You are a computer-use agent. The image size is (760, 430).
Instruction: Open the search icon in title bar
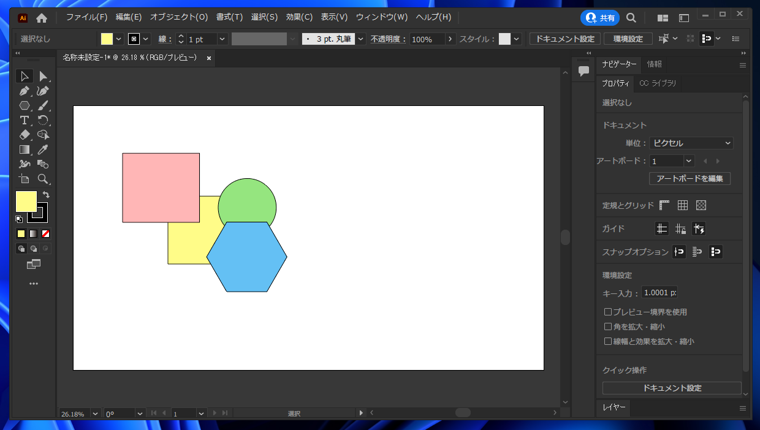click(631, 18)
